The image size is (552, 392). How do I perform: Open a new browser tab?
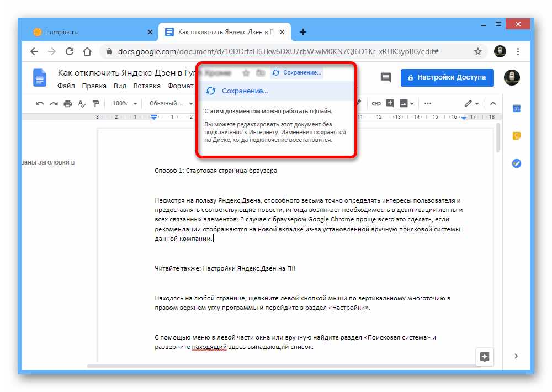tap(302, 32)
